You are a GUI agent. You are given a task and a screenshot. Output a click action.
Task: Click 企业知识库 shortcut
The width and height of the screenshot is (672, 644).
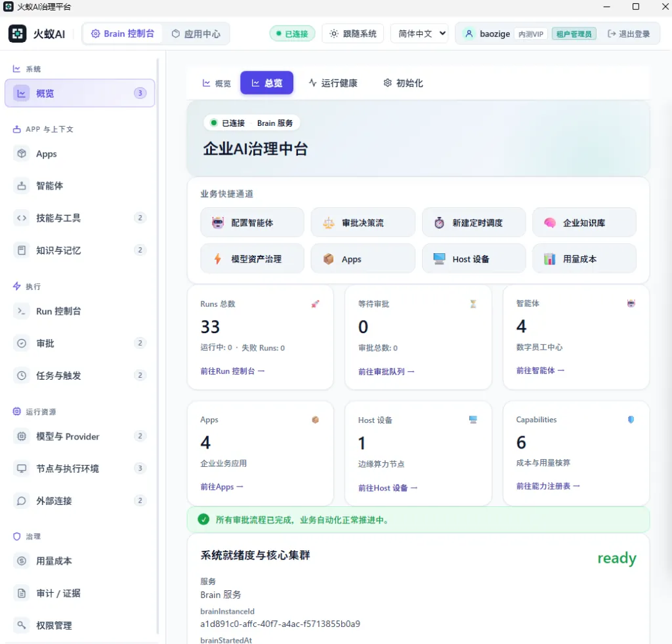click(584, 223)
